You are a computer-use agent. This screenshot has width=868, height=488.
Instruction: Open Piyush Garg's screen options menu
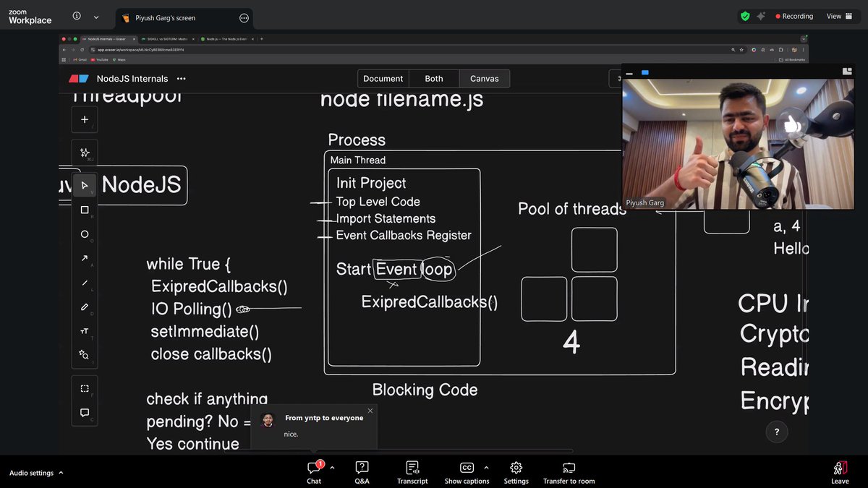pyautogui.click(x=244, y=18)
